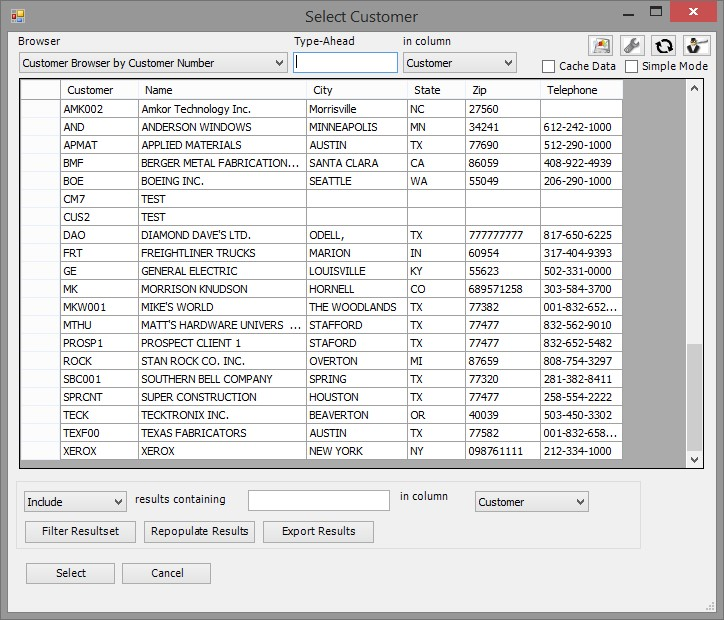Click the BERGER METAL FABRICATION name cell
This screenshot has width=724, height=620.
click(x=222, y=163)
